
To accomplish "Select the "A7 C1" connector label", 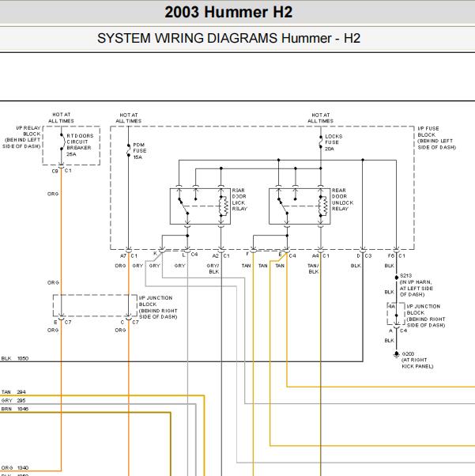I will 128,256.
